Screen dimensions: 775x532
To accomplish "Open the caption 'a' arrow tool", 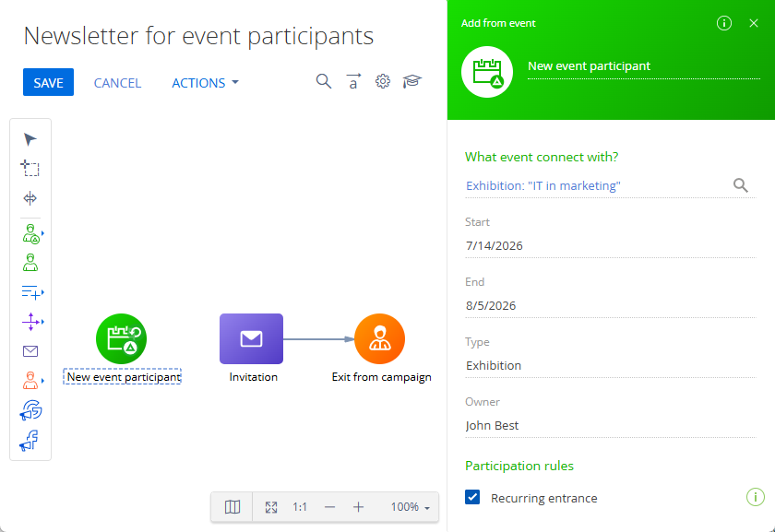I will point(353,81).
